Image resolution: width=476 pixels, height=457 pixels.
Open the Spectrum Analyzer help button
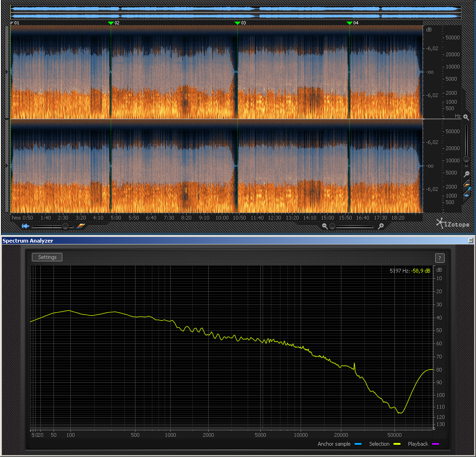439,258
